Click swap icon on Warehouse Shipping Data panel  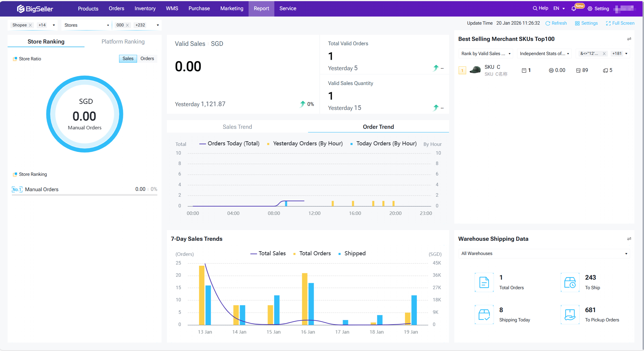(629, 239)
